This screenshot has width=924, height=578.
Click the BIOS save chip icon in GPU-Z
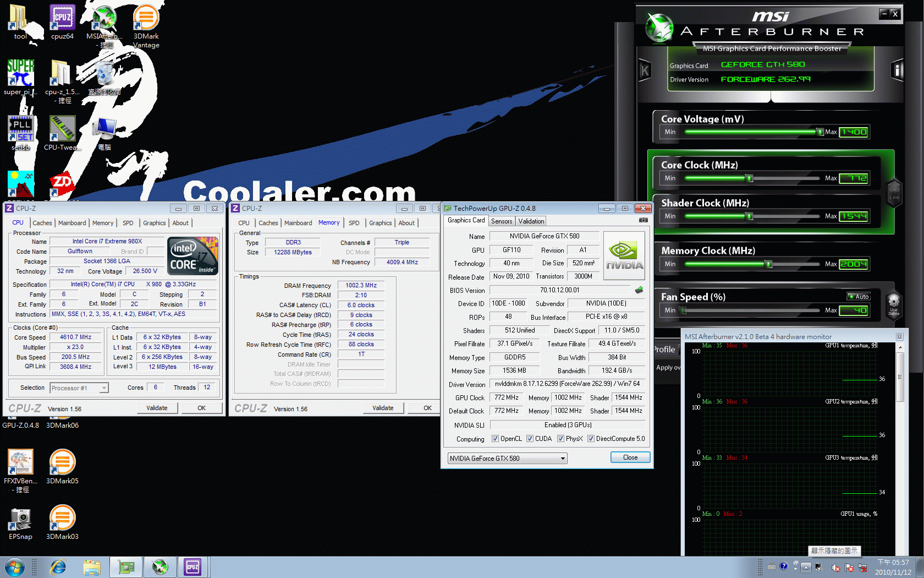[639, 290]
